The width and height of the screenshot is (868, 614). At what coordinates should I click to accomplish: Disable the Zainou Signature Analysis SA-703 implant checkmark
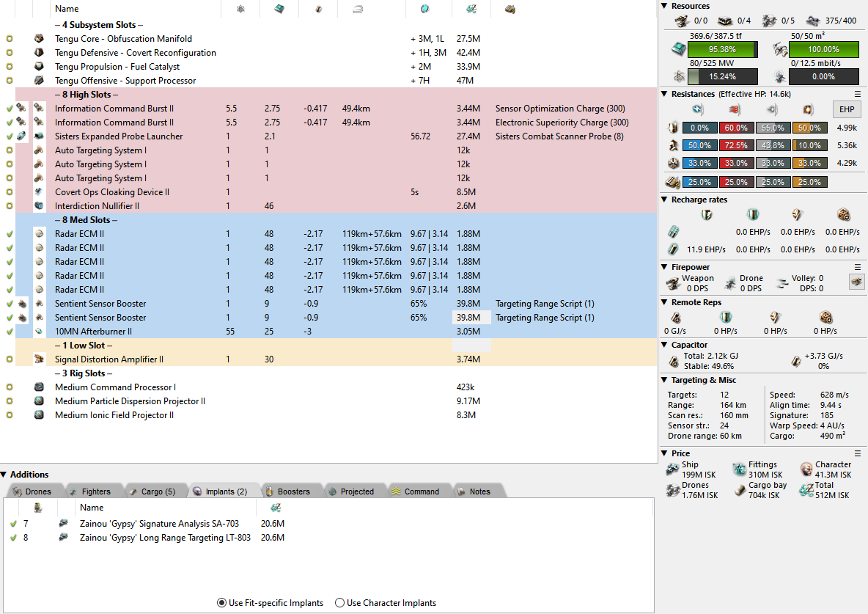click(13, 524)
